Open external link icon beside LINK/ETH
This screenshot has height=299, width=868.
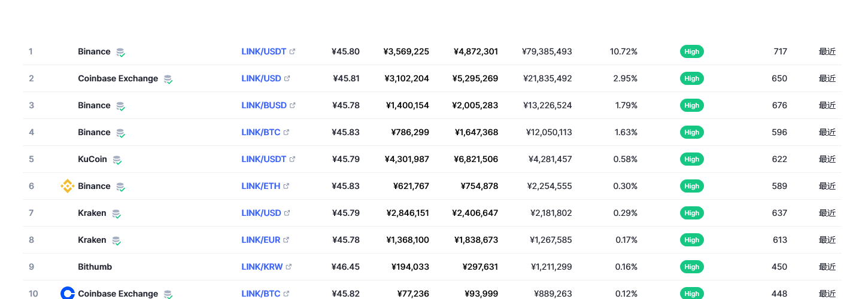tap(286, 186)
